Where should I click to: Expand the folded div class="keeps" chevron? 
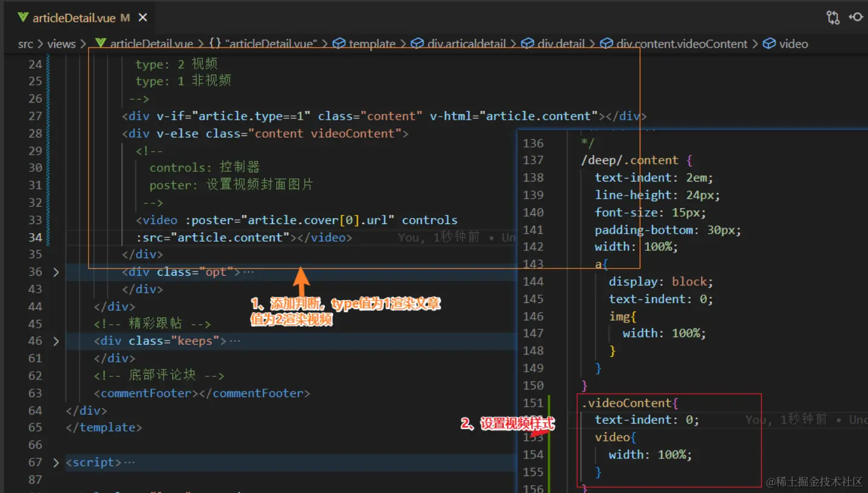(x=56, y=341)
